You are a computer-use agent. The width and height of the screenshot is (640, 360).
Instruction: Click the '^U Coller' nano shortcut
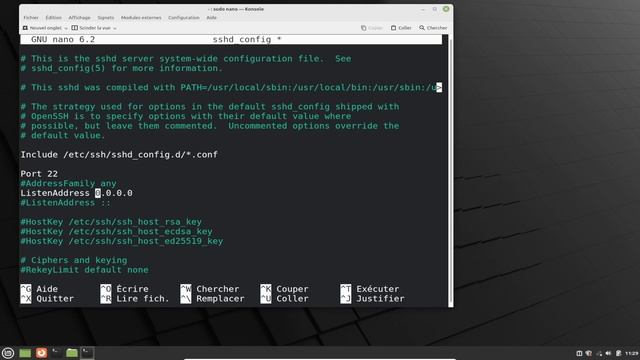tap(284, 299)
